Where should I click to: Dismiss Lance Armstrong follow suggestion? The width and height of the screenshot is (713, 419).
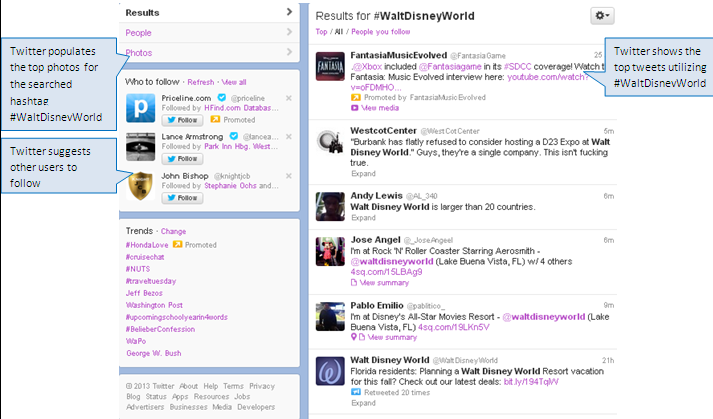point(289,136)
